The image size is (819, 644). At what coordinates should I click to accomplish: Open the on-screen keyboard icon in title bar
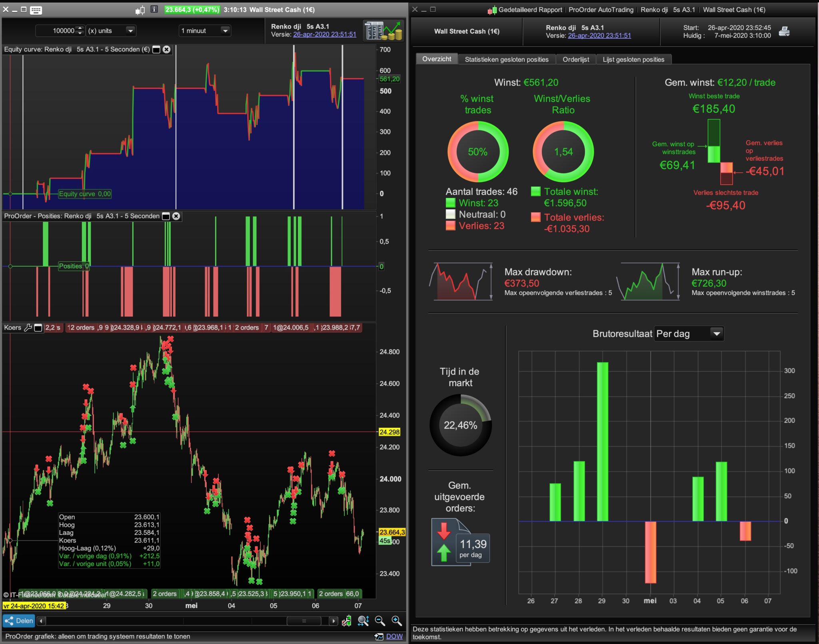pos(36,10)
